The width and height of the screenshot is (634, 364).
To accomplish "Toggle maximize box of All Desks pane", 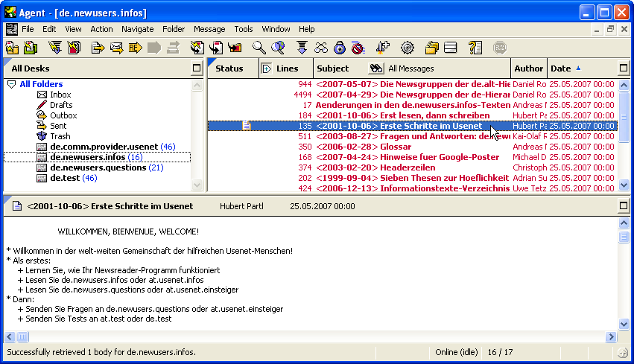I will [197, 68].
